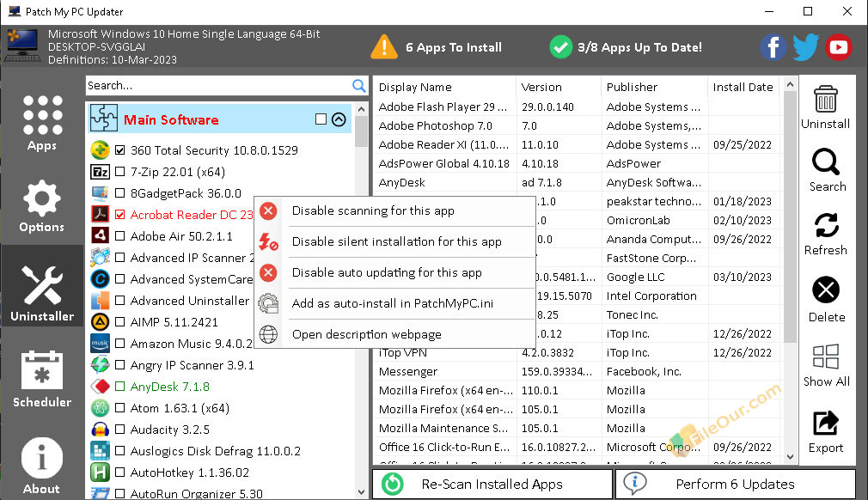Click the 360 Total Security app icon

[x=100, y=149]
